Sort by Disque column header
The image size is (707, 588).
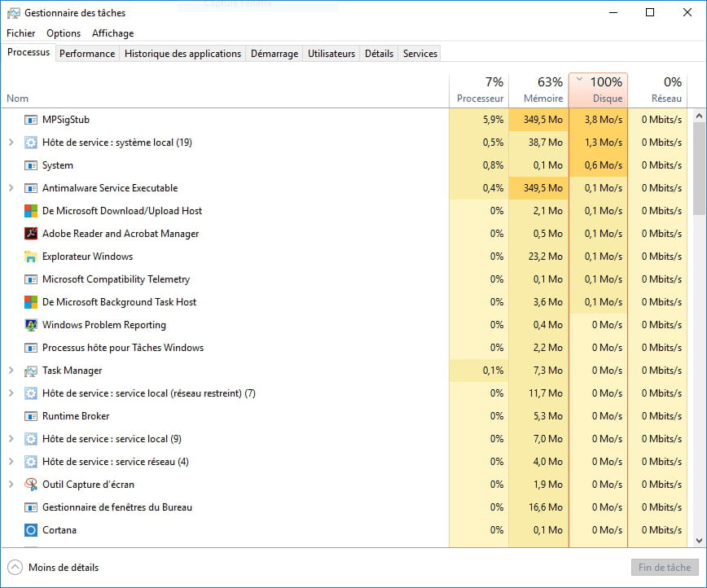[599, 90]
